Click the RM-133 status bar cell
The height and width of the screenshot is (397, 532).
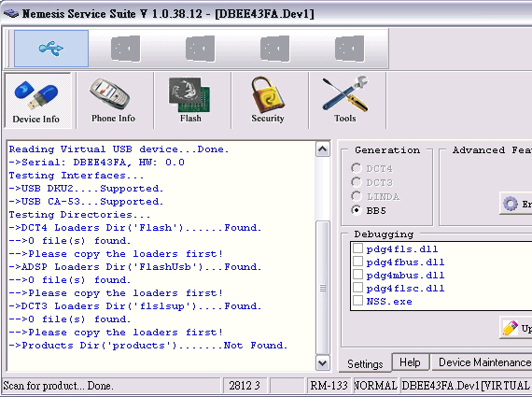329,386
